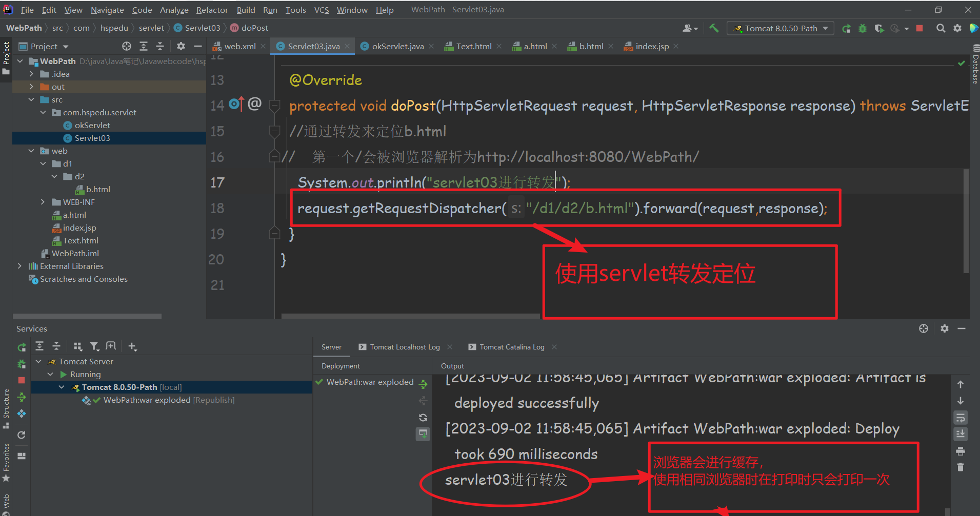Screen dimensions: 980x516
Task: Start debugging with the bug icon in top toolbar
Action: coord(863,28)
